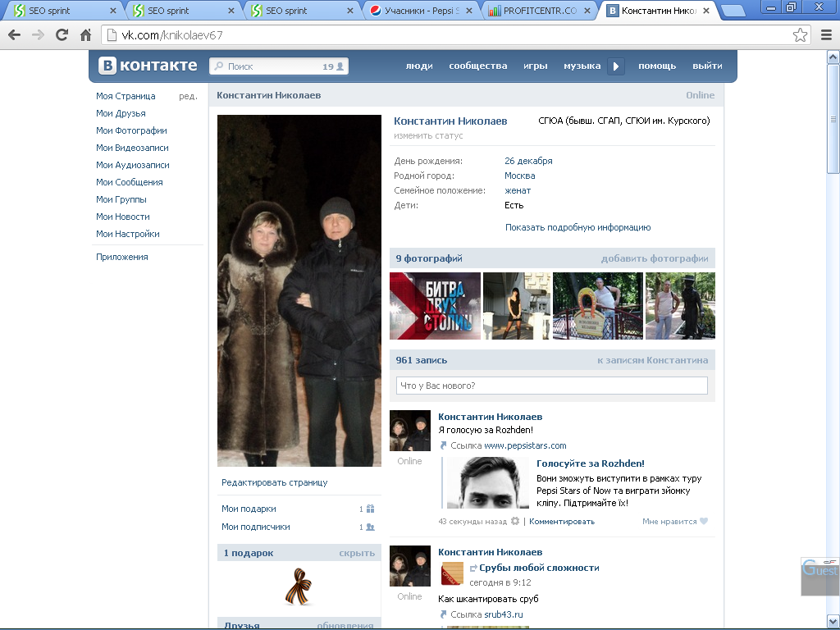This screenshot has height=630, width=840.
Task: Reload the page with refresh icon
Action: point(62,35)
